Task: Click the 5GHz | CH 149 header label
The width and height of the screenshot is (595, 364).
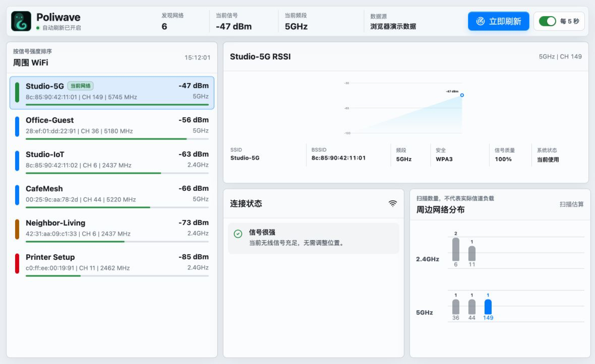Action: pyautogui.click(x=560, y=57)
